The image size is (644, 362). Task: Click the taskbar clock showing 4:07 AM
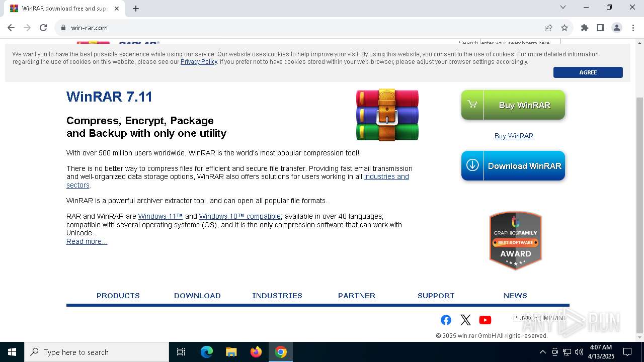[601, 352]
